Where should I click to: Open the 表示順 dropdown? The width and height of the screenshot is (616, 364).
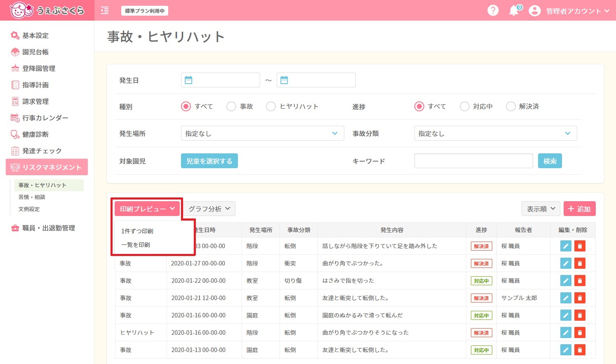click(541, 209)
